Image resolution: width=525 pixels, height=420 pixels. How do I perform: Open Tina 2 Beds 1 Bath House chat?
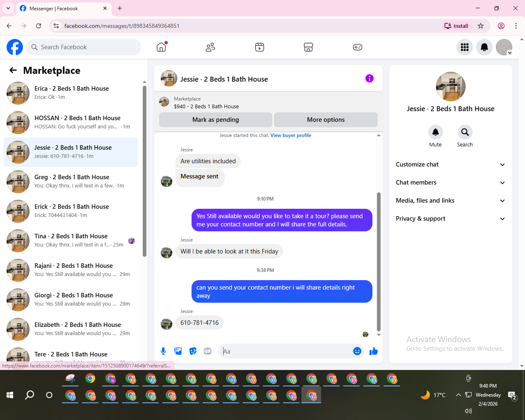click(71, 241)
